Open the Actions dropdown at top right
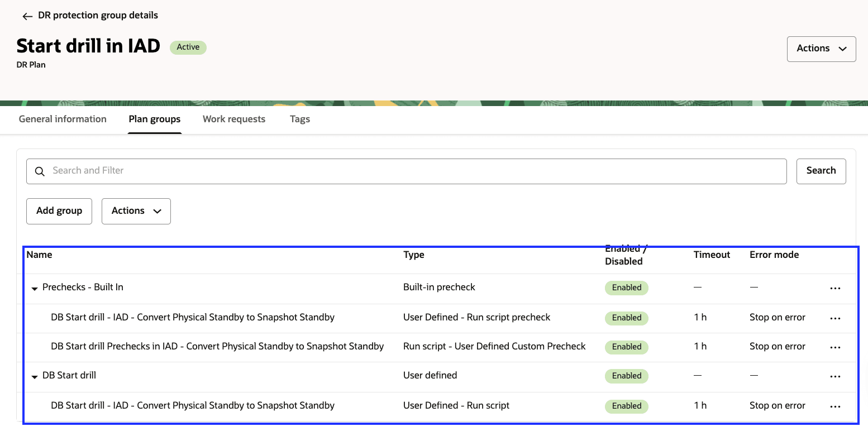The height and width of the screenshot is (436, 868). point(821,49)
